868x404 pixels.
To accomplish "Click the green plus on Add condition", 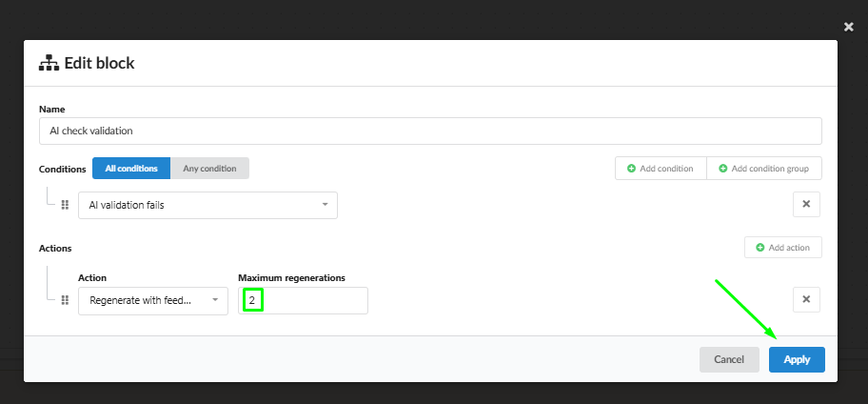I will coord(631,169).
